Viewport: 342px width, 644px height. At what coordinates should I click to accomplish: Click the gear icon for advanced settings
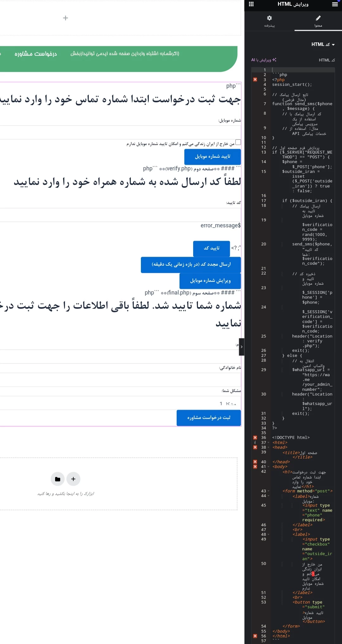[x=269, y=18]
